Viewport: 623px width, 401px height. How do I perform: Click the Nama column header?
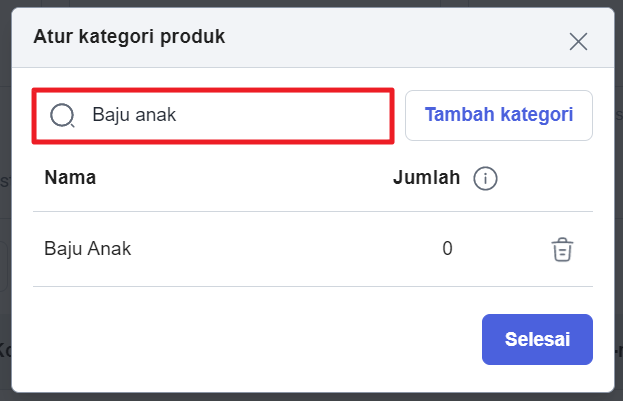click(70, 177)
